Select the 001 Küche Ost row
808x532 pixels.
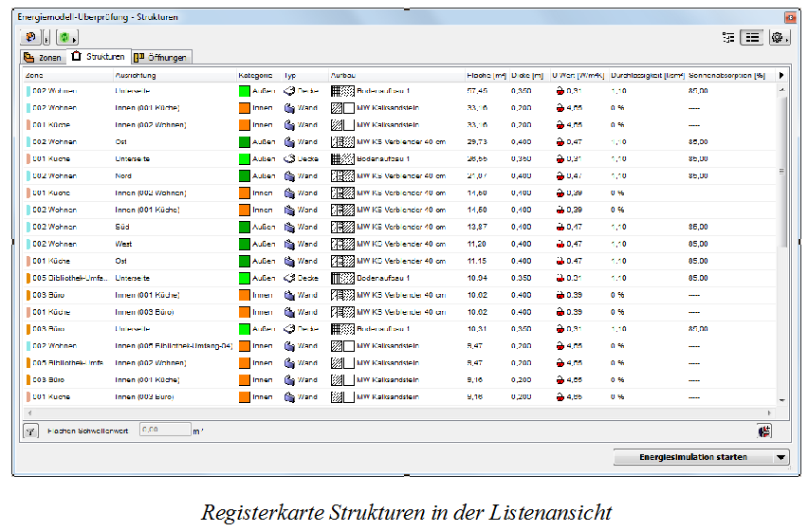click(x=400, y=262)
